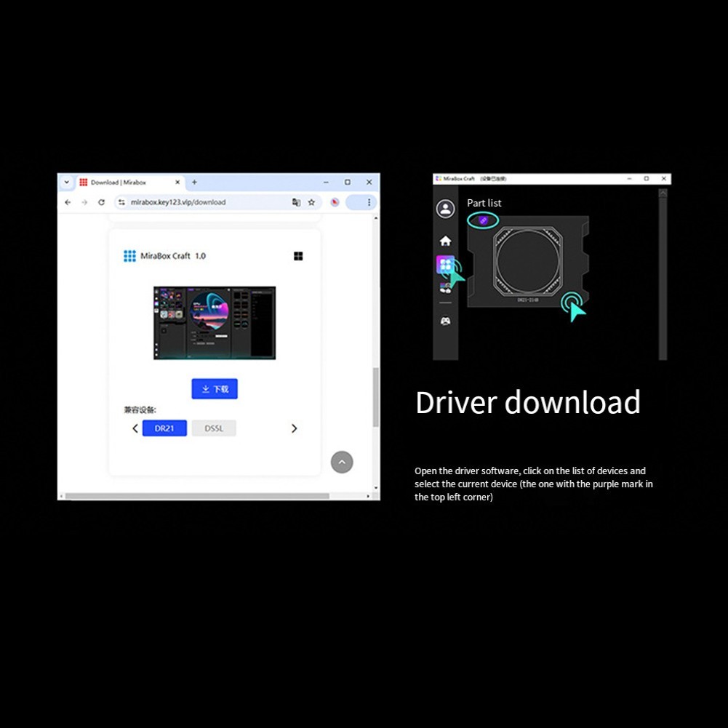Minimize the browser window
The image size is (728, 728).
tap(326, 183)
